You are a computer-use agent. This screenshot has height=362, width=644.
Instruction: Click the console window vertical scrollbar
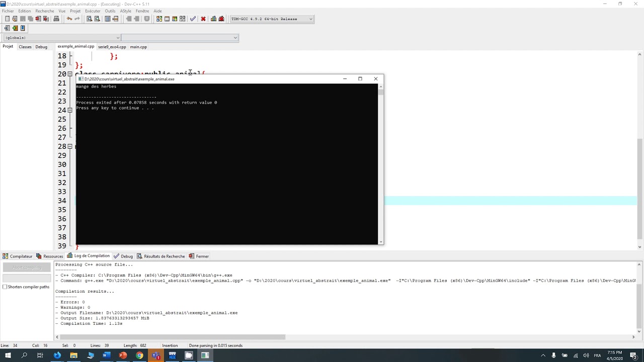(381, 164)
